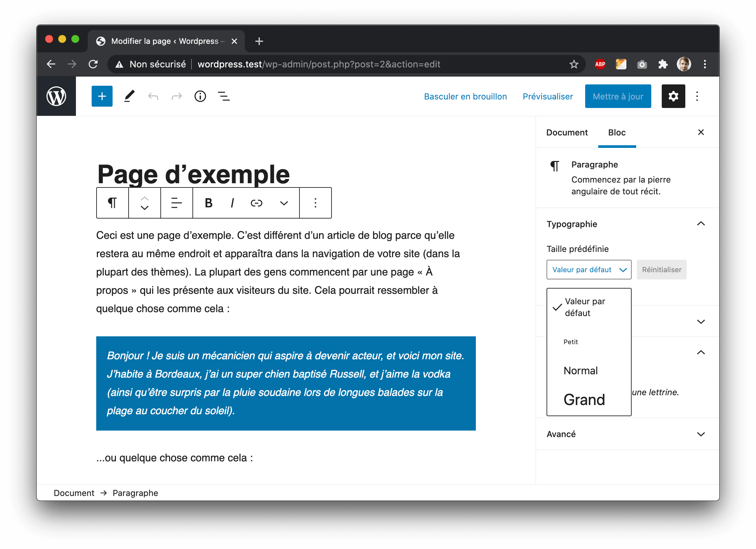Open more block options menu

pos(315,203)
